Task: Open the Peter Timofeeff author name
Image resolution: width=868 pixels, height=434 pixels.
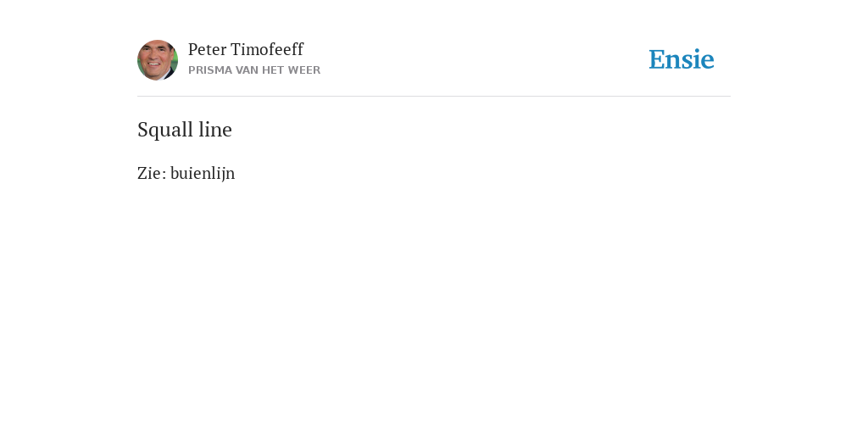Action: [x=246, y=50]
